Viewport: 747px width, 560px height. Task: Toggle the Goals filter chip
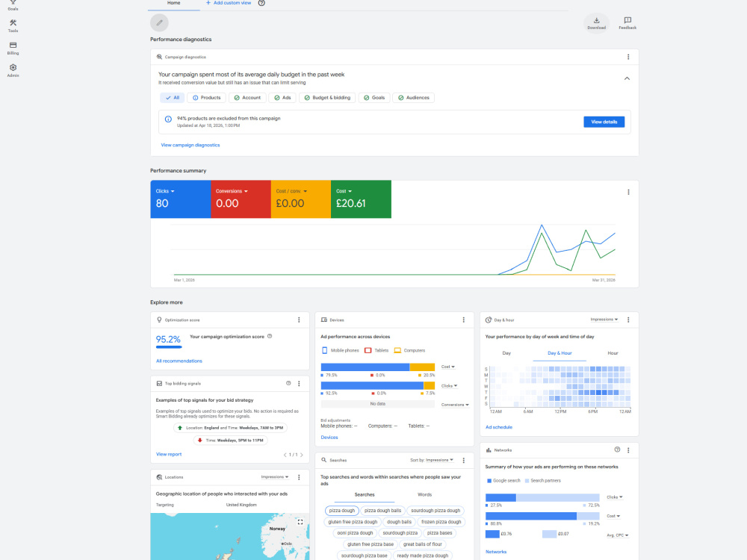click(x=374, y=98)
